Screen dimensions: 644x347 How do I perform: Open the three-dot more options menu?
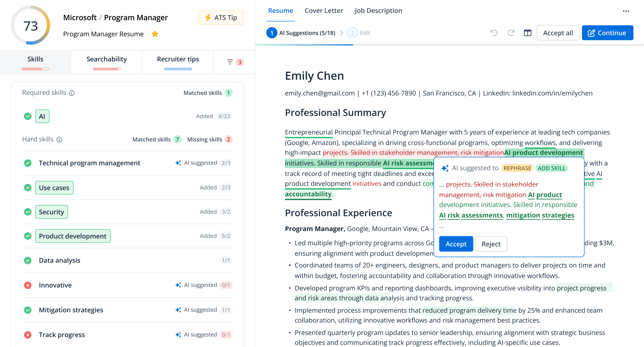(x=626, y=11)
